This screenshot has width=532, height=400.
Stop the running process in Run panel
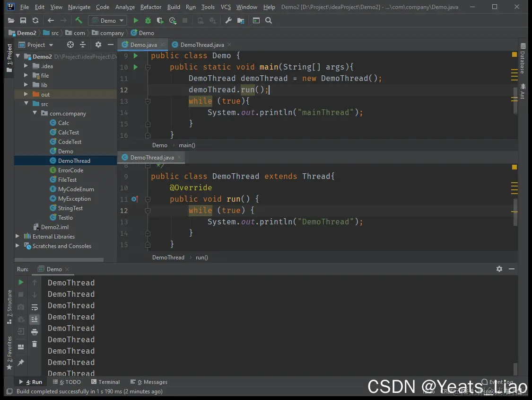point(21,295)
